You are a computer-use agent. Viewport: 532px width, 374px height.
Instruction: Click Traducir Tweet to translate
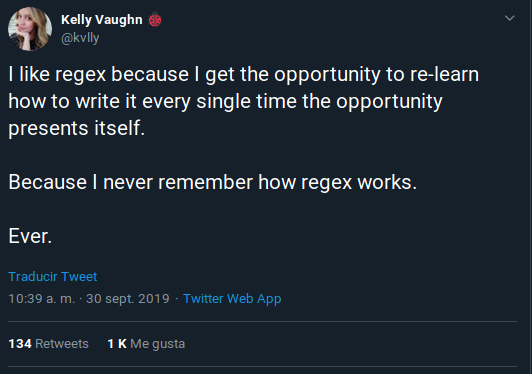click(53, 277)
